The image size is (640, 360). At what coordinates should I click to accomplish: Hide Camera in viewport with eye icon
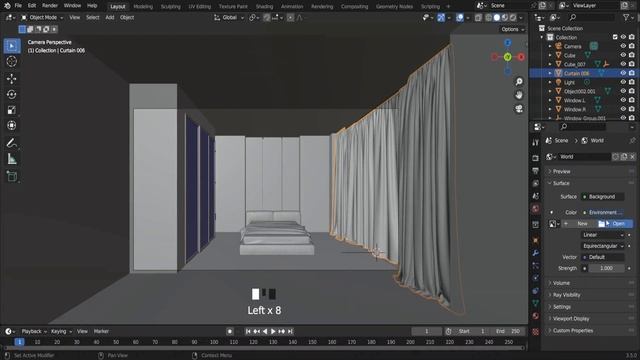click(623, 46)
